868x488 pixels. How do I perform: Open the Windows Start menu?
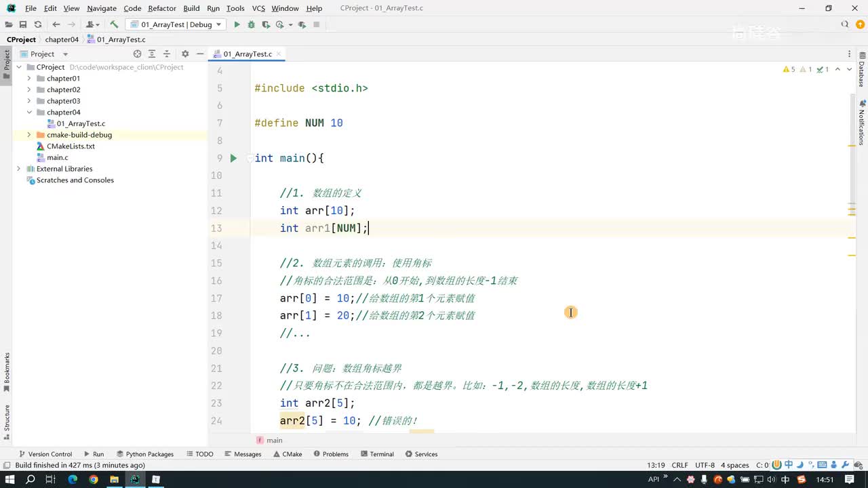[10, 479]
